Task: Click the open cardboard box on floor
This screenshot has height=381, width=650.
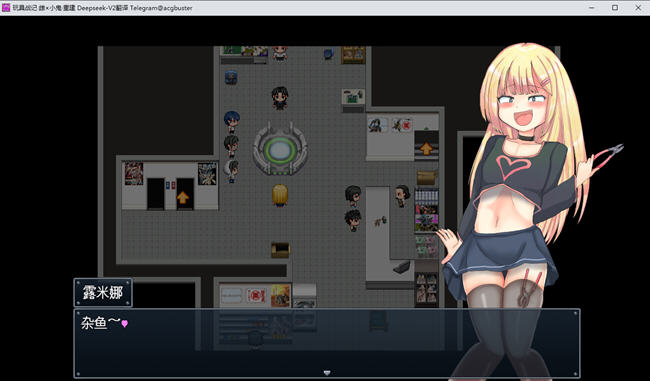Action: pyautogui.click(x=280, y=250)
